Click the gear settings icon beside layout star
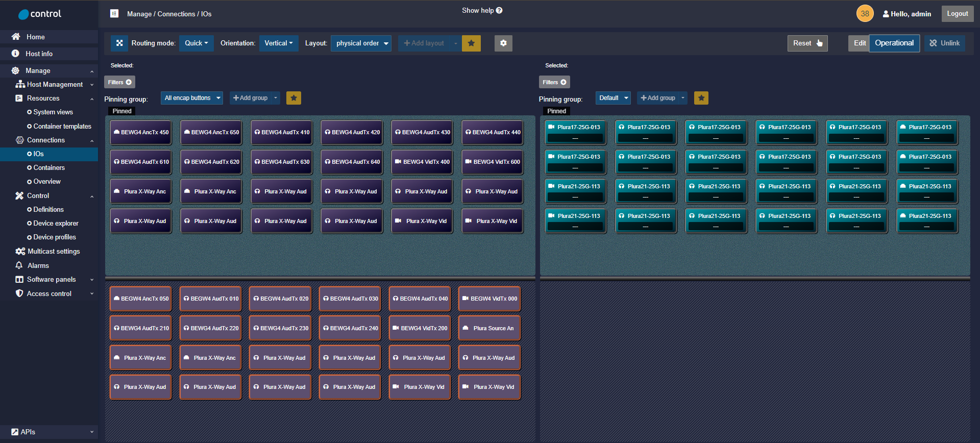This screenshot has width=980, height=443. (503, 43)
